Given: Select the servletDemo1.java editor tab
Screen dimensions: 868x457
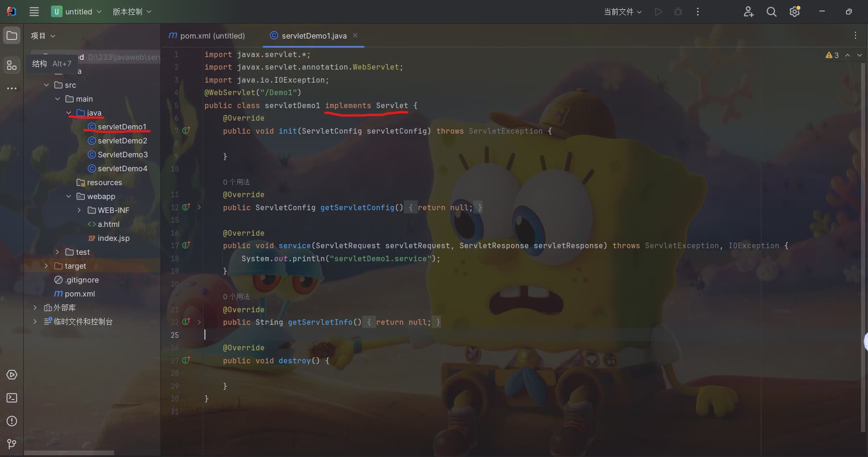Looking at the screenshot, I should [x=314, y=36].
